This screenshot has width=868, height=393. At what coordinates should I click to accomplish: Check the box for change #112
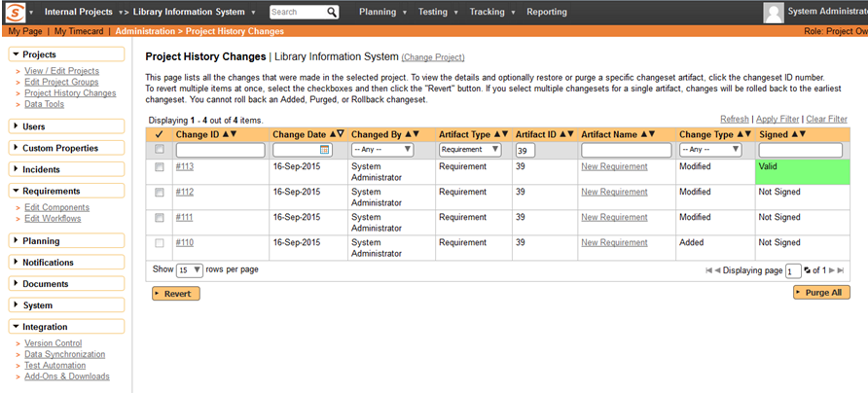[x=160, y=192]
